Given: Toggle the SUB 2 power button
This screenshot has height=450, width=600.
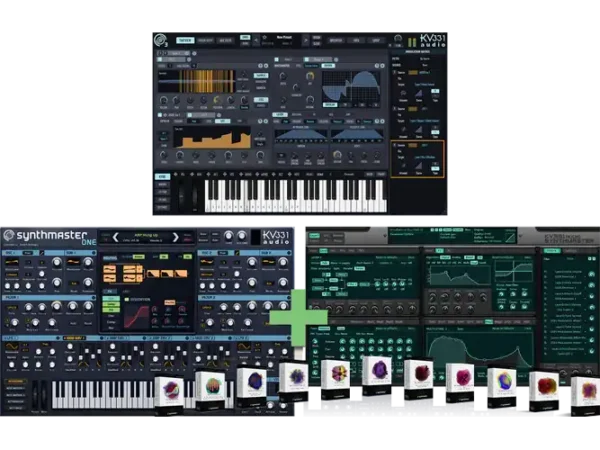Looking at the screenshot, I should (289, 253).
